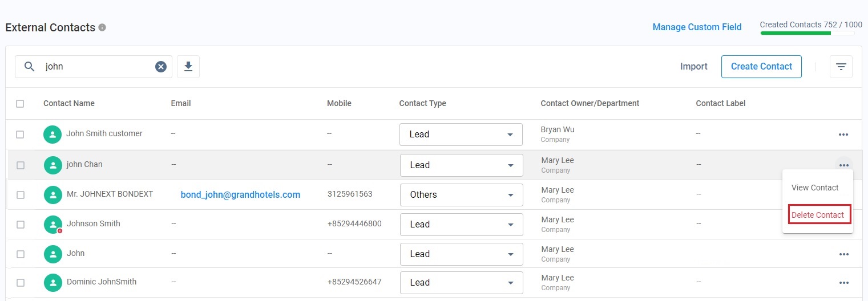Click the Create Contact button
868x301 pixels.
point(761,67)
